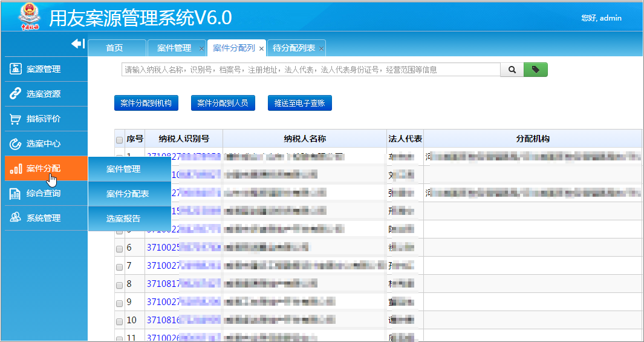Close the 案件分配列 tab
This screenshot has height=342, width=644.
[261, 48]
